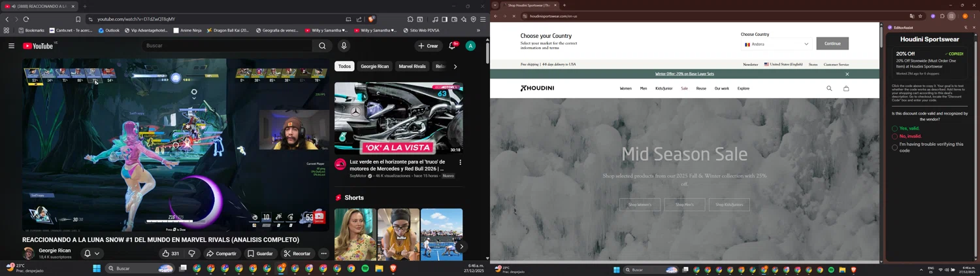Click the Crear button on YouTube

pos(428,46)
